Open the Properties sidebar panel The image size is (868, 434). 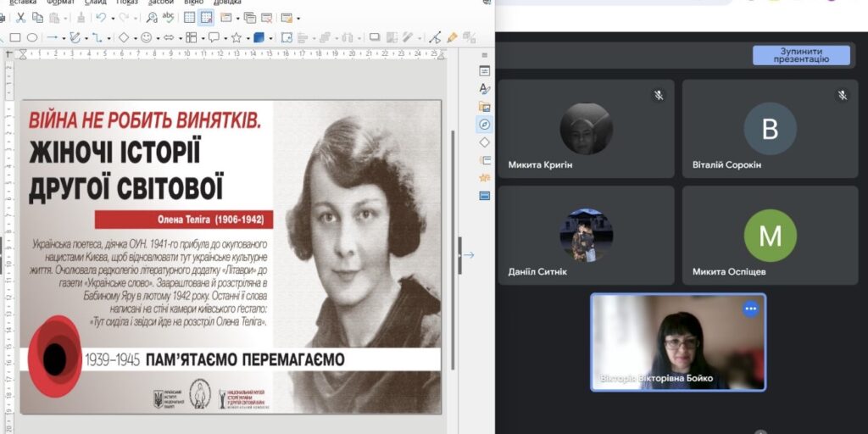tap(485, 70)
